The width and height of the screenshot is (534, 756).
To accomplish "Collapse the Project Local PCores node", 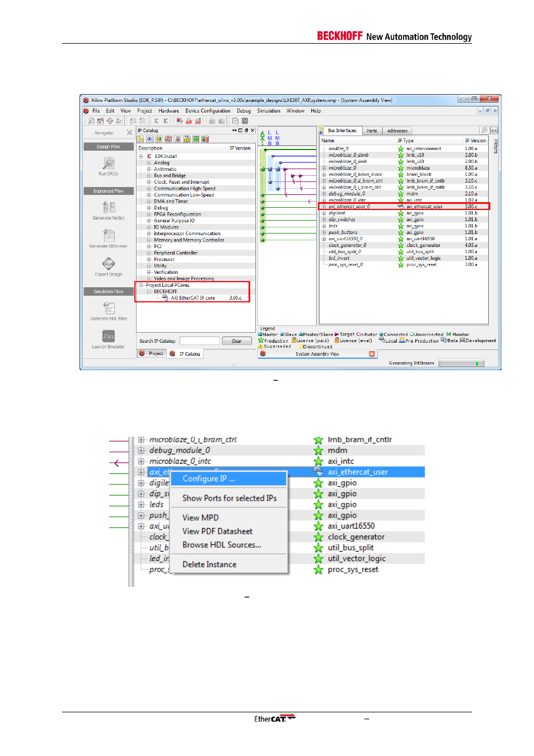I will (141, 285).
